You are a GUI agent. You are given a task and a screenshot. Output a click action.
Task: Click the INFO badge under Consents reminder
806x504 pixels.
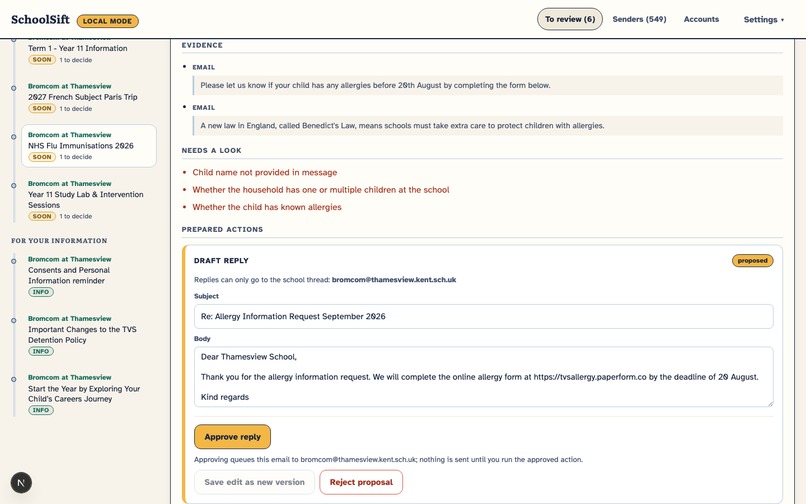pos(41,292)
